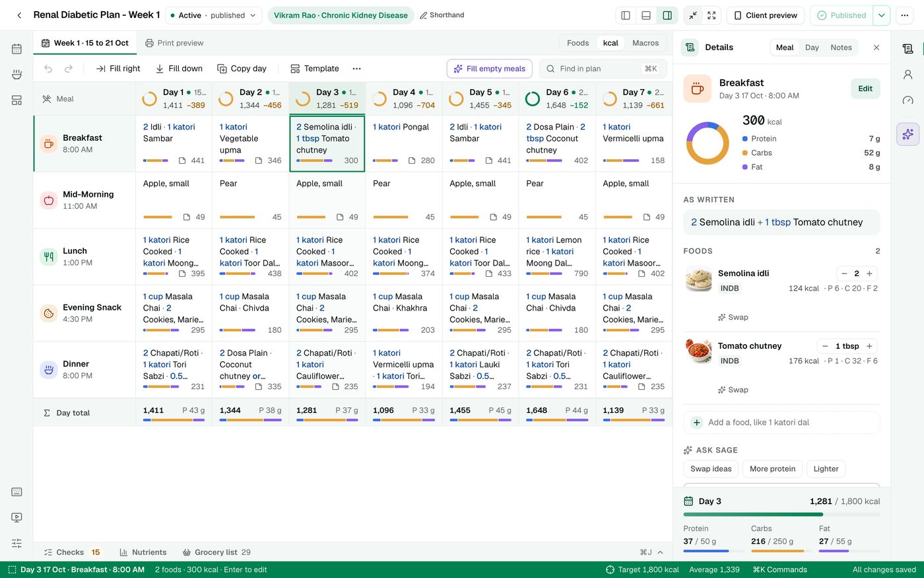The height and width of the screenshot is (578, 924).
Task: Switch grid view to Macros
Action: tap(645, 43)
